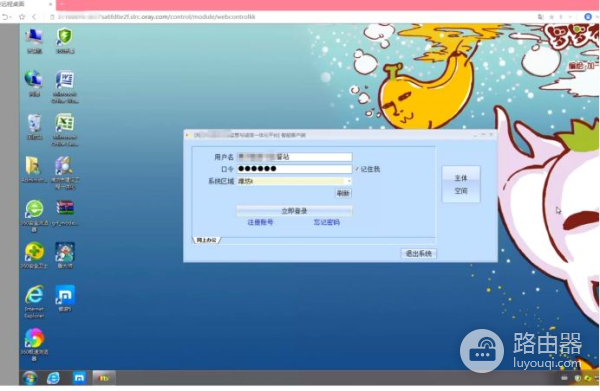The image size is (600, 391).
Task: Open the Internet Explorer desktop icon
Action: [x=34, y=301]
